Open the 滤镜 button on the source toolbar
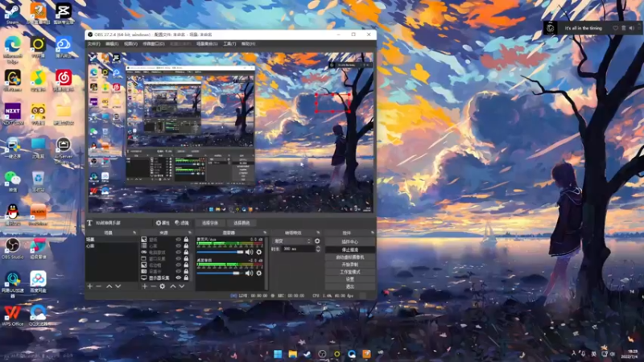This screenshot has width=644, height=362. coord(182,223)
